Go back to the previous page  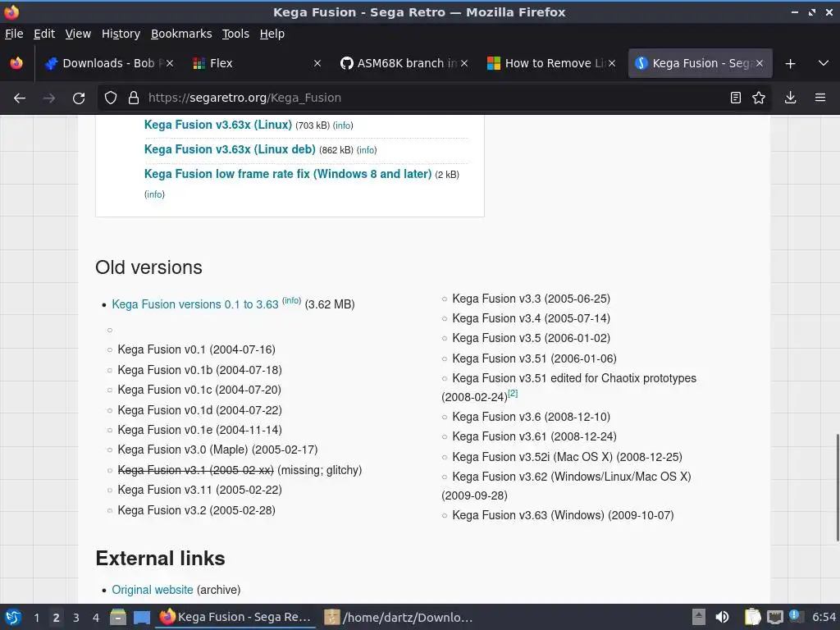click(x=20, y=98)
